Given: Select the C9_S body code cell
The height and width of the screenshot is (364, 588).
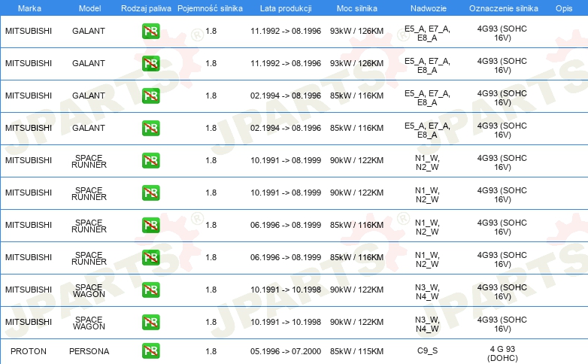Looking at the screenshot, I should pyautogui.click(x=428, y=351).
